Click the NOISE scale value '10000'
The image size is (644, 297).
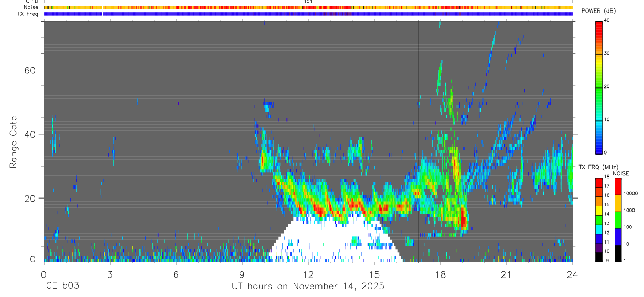630,193
